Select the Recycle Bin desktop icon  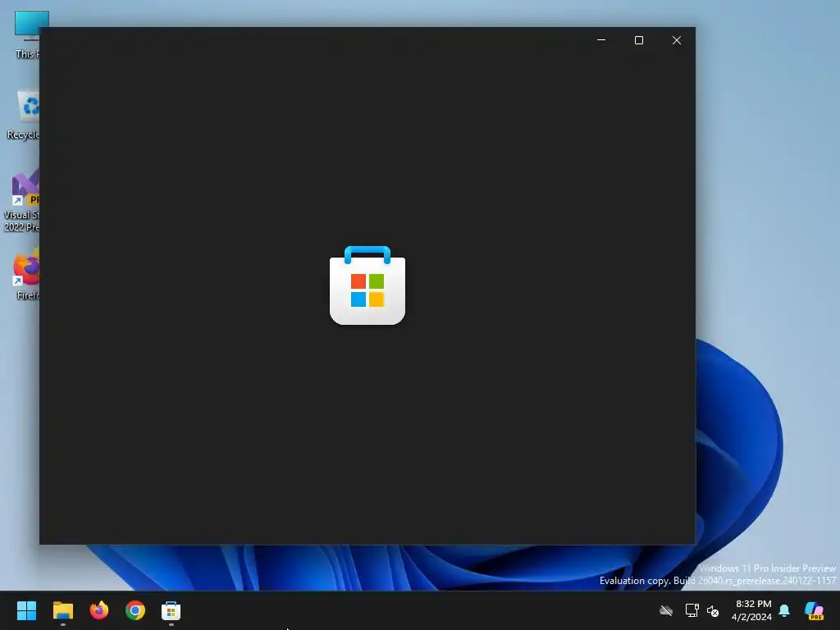(23, 115)
